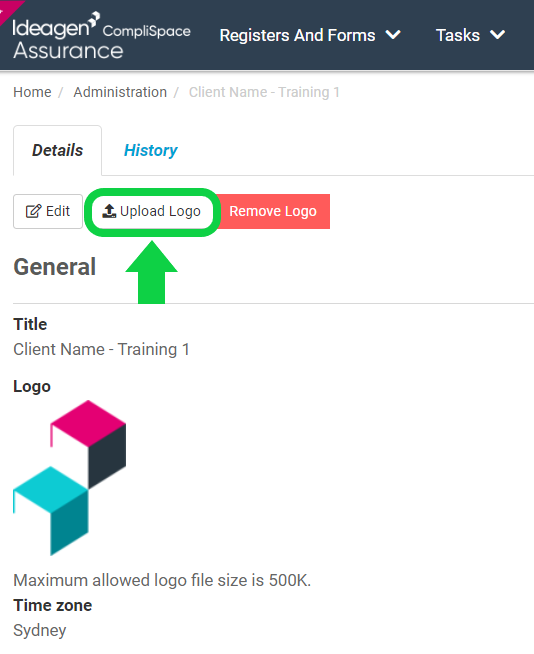
Task: Click the General section heading
Action: 55,267
